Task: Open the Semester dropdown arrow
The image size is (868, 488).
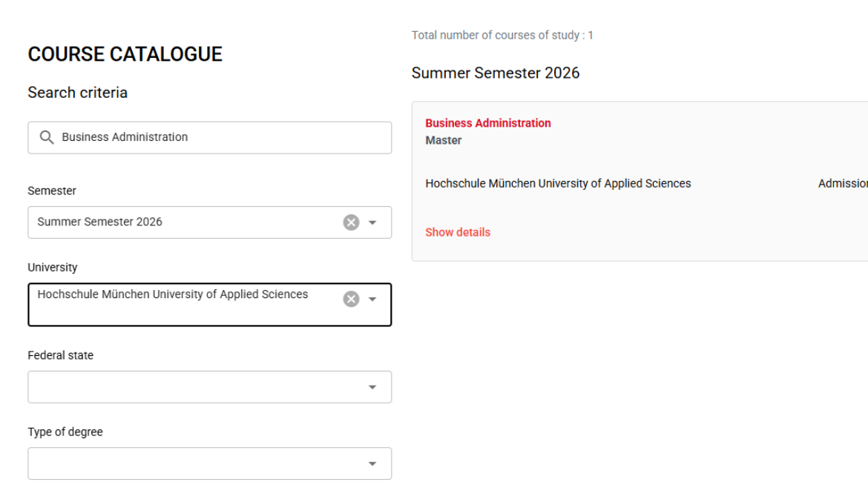Action: 372,222
